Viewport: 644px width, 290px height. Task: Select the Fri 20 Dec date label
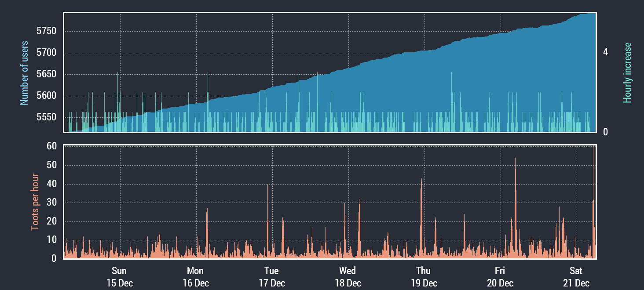pos(500,277)
